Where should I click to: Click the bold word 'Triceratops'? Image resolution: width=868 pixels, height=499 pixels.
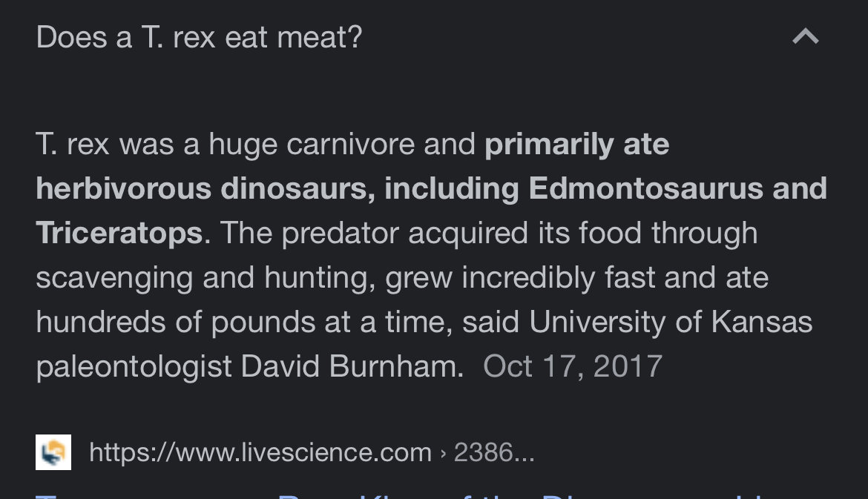119,233
